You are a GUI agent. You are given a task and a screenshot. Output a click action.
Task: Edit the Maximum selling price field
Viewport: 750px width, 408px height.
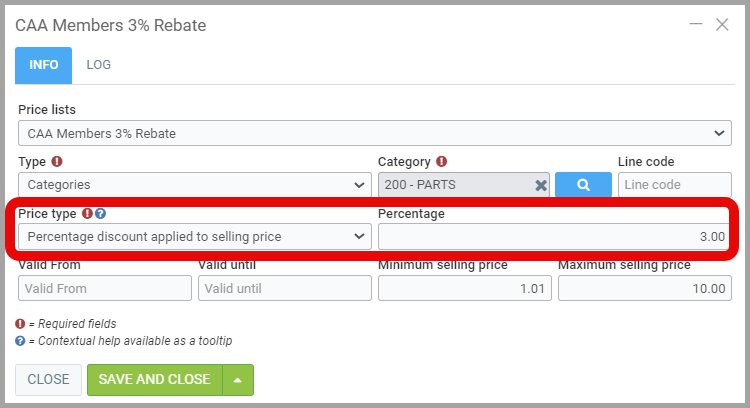coord(644,288)
